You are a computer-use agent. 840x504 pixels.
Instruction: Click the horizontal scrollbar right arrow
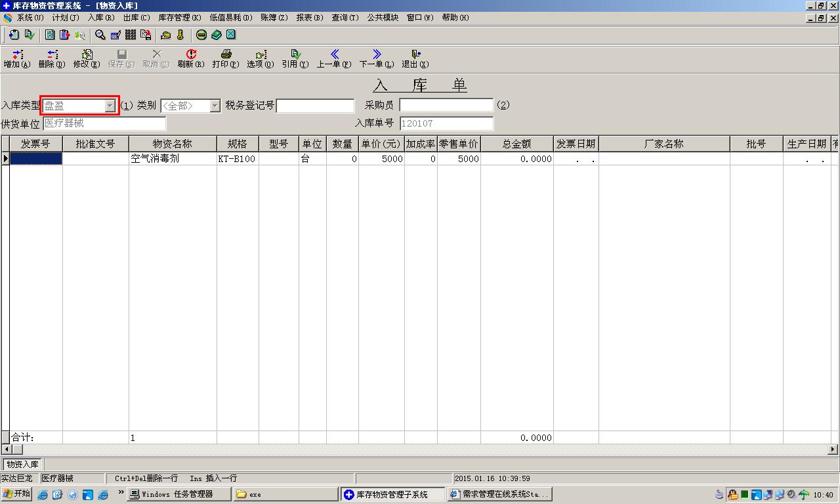coord(833,450)
